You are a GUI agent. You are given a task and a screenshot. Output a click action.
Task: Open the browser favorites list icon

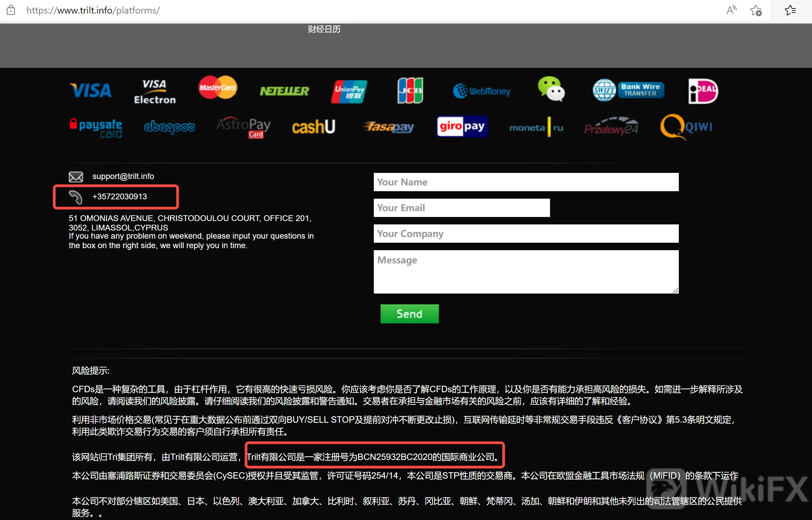[x=790, y=10]
